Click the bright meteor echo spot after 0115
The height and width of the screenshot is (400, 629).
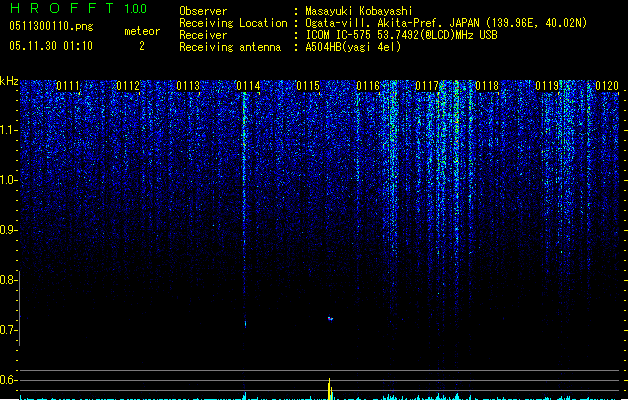(x=330, y=319)
